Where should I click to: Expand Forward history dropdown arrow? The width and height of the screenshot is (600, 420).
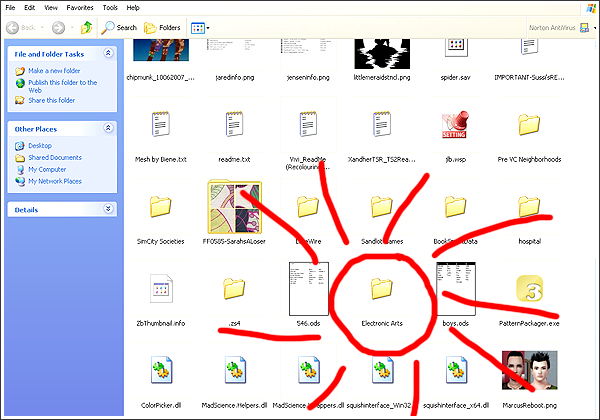click(x=72, y=28)
